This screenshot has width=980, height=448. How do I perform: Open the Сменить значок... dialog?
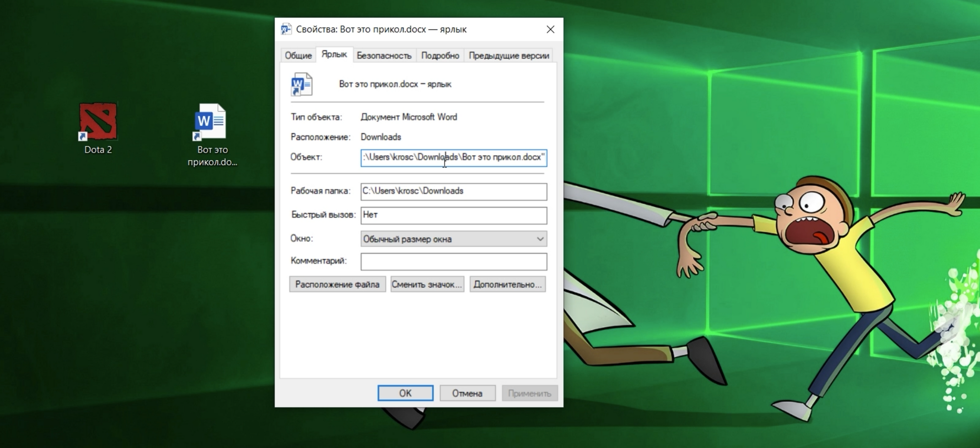point(427,284)
